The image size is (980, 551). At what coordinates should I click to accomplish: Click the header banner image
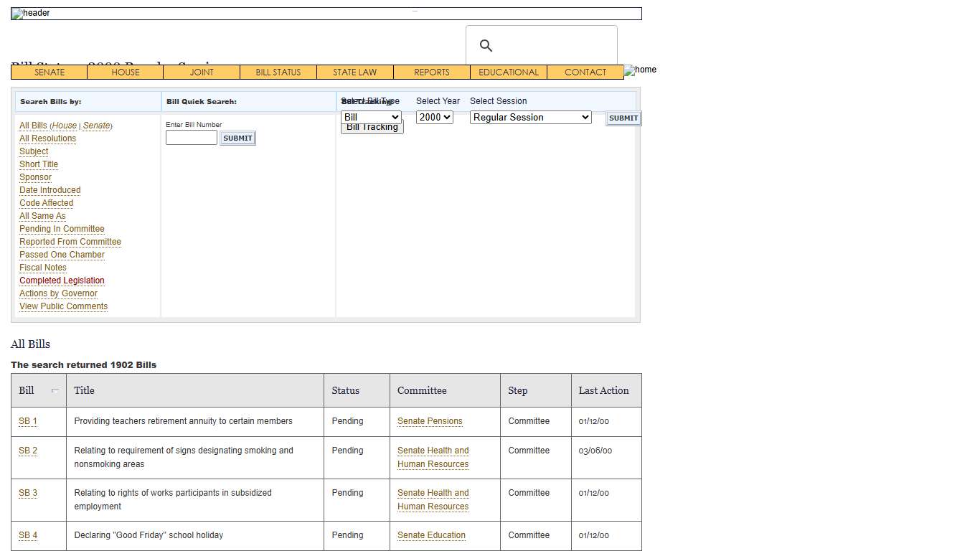[326, 13]
